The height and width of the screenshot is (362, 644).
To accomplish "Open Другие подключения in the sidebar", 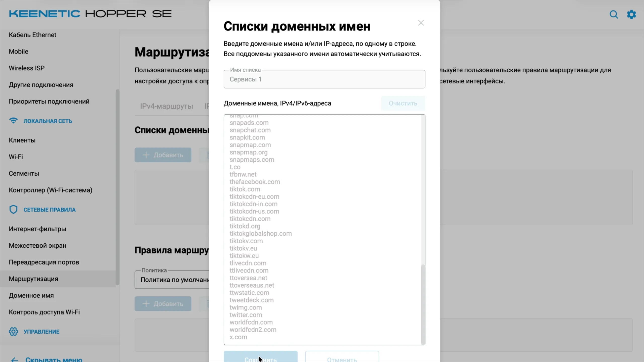I will (x=41, y=85).
